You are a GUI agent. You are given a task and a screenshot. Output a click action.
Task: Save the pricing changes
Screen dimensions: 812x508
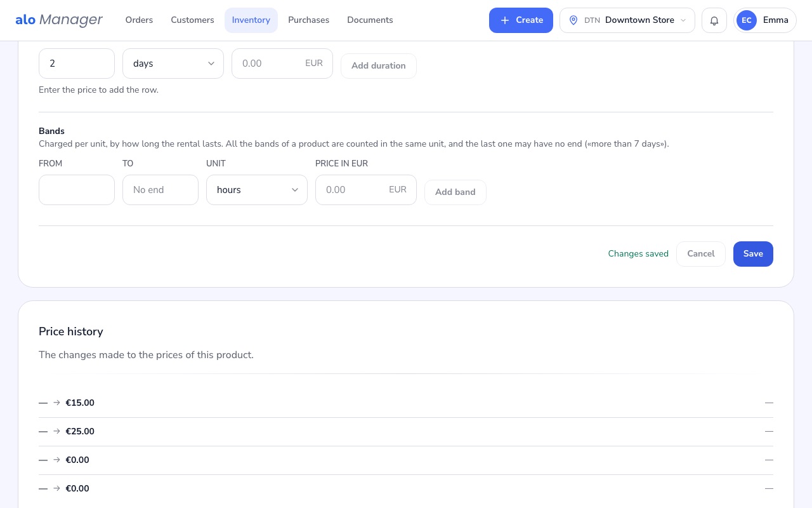tap(753, 254)
